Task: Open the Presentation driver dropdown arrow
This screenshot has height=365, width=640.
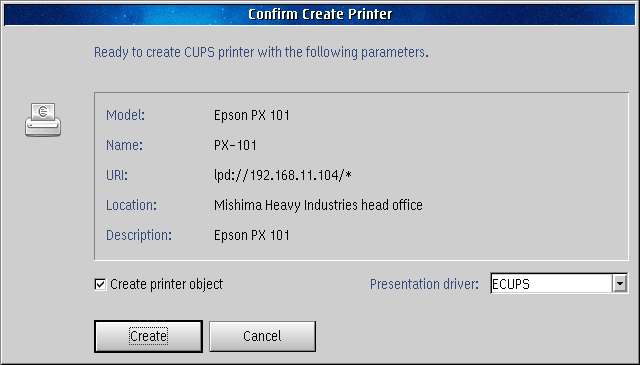Action: point(620,283)
